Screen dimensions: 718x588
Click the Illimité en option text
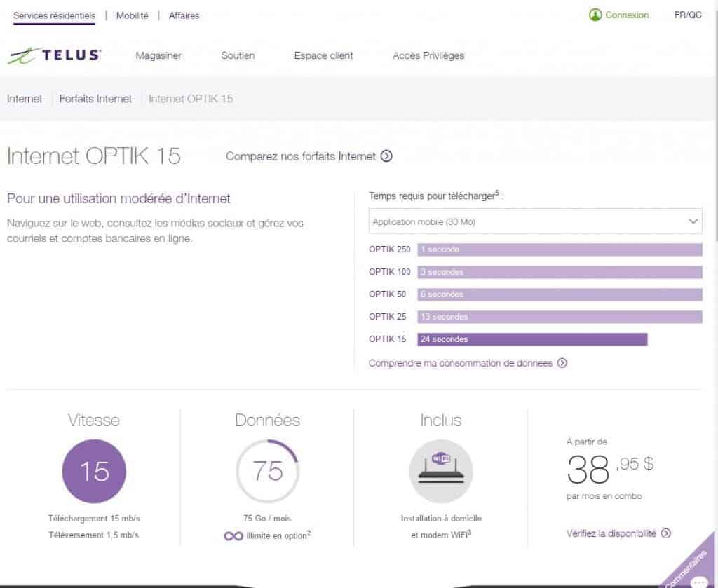[x=278, y=535]
